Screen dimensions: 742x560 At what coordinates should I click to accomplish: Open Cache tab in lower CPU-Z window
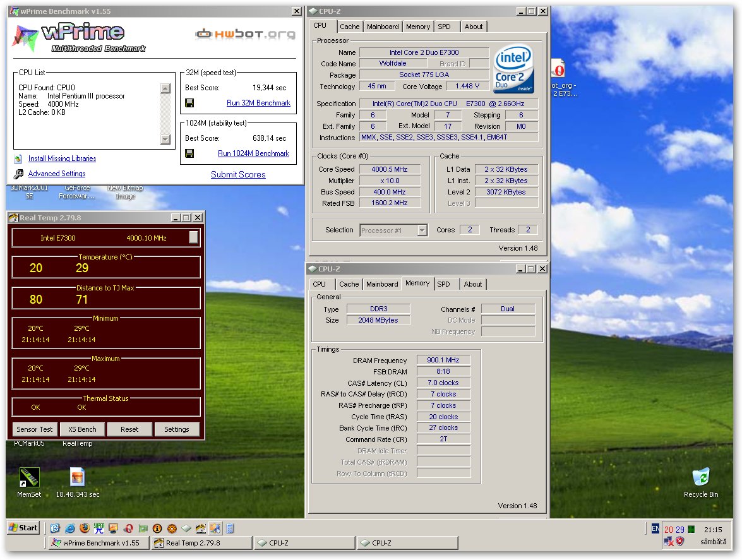pyautogui.click(x=349, y=284)
